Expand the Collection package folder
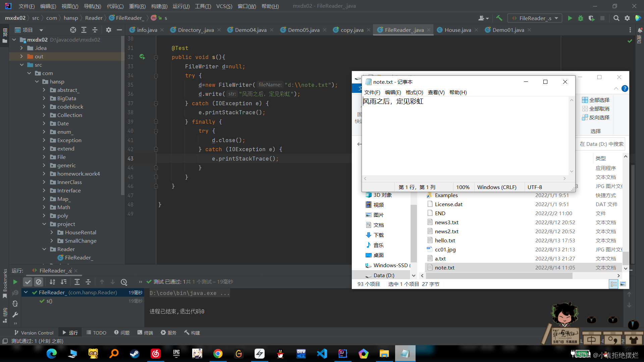Viewport: 644px width, 362px height. pyautogui.click(x=44, y=115)
